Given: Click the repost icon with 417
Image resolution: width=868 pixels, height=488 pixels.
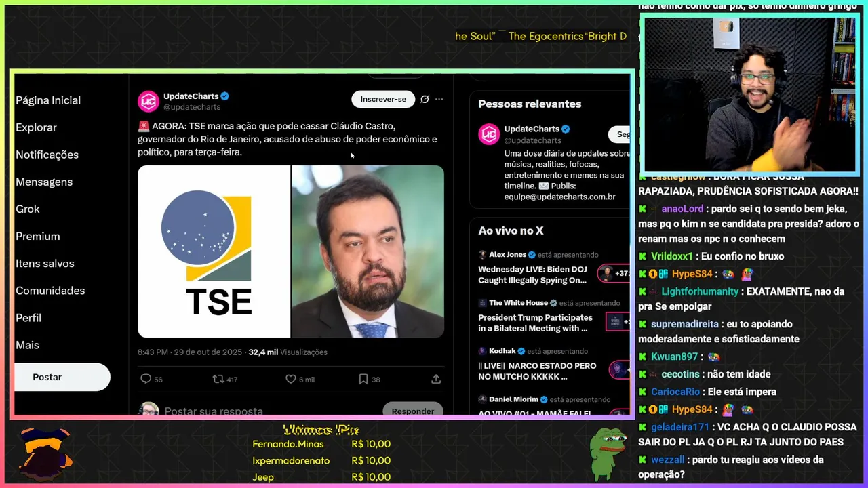Looking at the screenshot, I should 218,379.
